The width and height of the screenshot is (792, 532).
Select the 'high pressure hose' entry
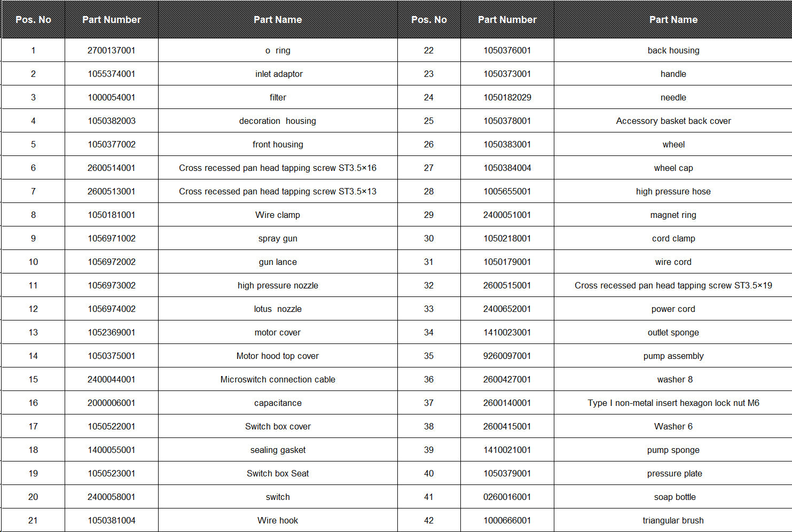(673, 191)
